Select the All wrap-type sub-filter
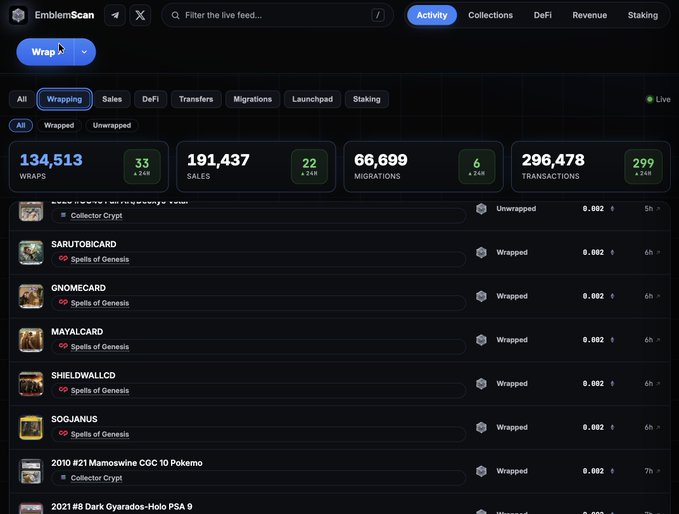Viewport: 679px width, 514px height. (x=21, y=126)
